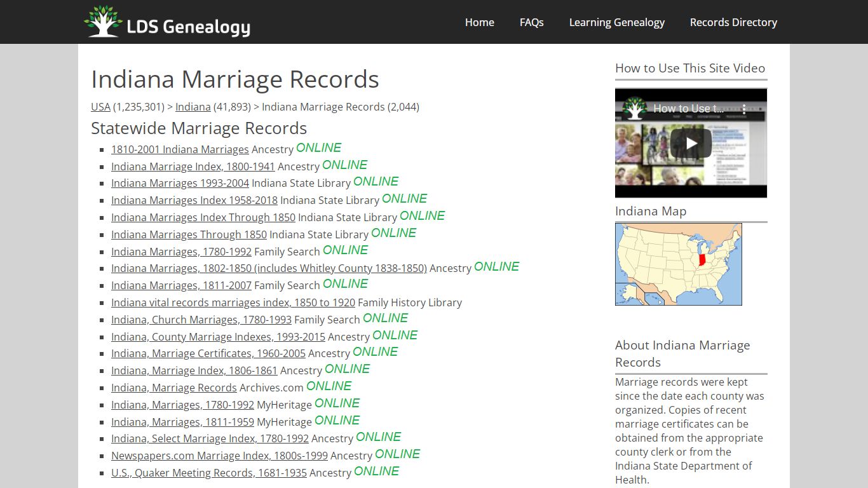868x488 pixels.
Task: Open Indiana Marriages 1993-2004 link
Action: tap(180, 183)
